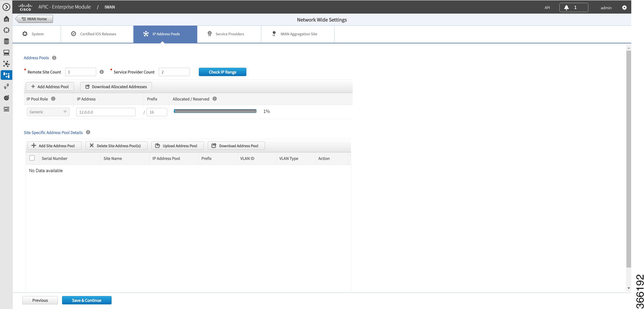Click the 1% allocation value
The image size is (644, 309).
click(x=267, y=111)
